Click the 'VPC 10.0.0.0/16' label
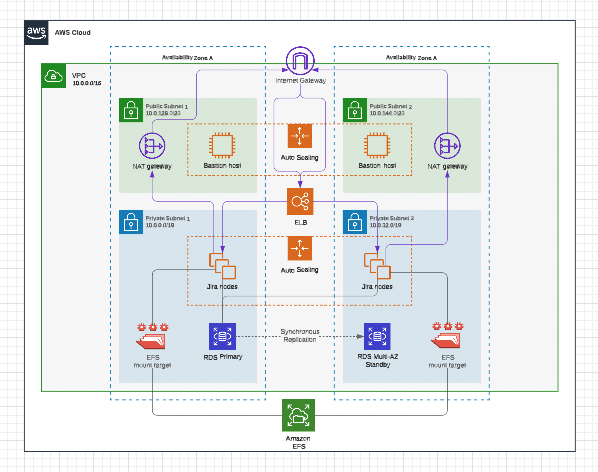Screen dimensions: 598x472 point(87,79)
